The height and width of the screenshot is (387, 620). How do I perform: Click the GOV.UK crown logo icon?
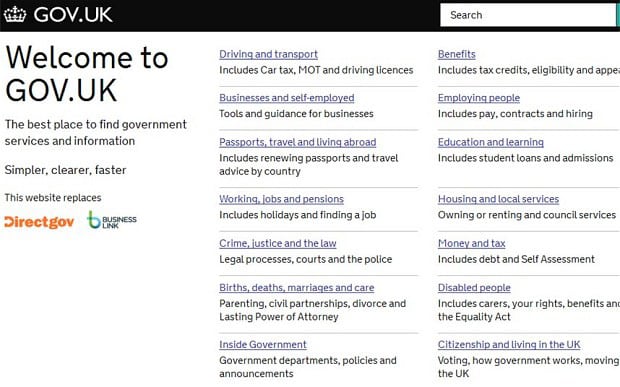pyautogui.click(x=15, y=15)
